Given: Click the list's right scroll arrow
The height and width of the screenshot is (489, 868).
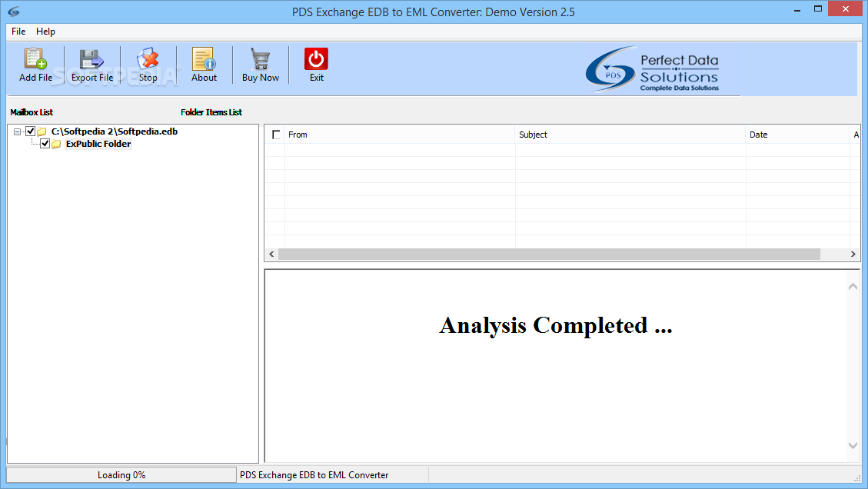Looking at the screenshot, I should (853, 254).
